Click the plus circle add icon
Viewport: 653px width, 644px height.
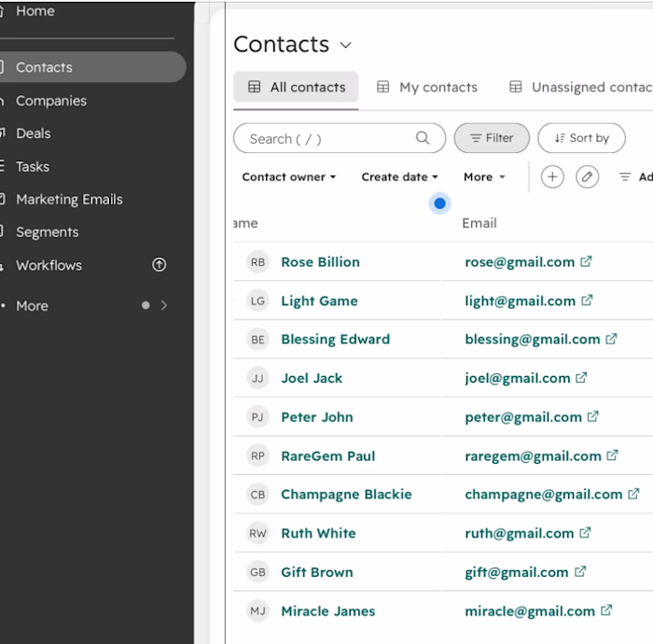(x=552, y=177)
